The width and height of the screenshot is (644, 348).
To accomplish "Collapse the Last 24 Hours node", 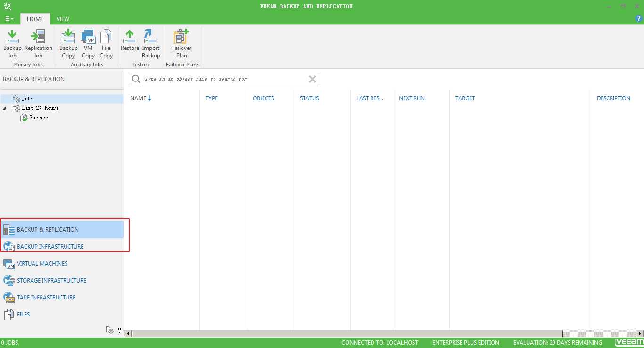I will point(5,108).
